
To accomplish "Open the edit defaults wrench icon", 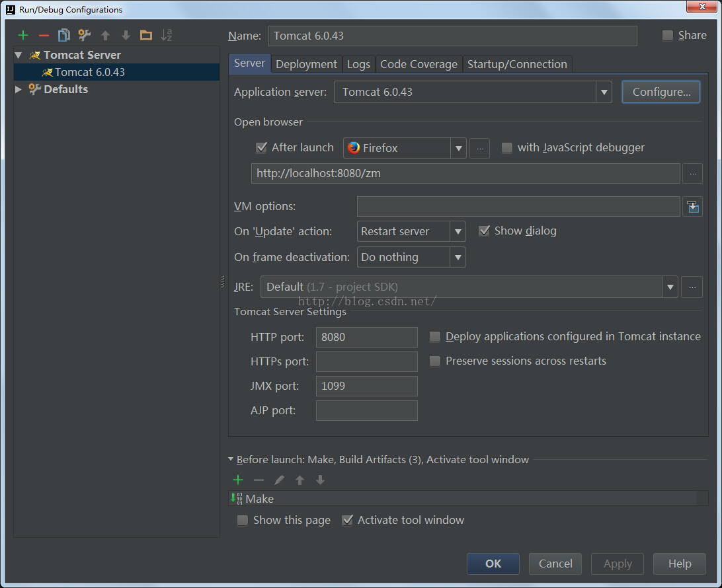I will [x=84, y=35].
